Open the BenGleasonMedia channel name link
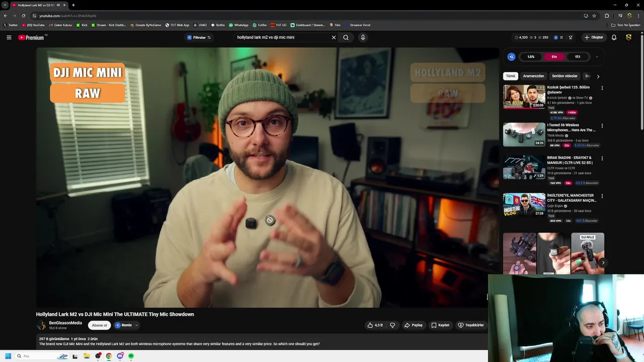Image resolution: width=644 pixels, height=362 pixels. pos(65,323)
